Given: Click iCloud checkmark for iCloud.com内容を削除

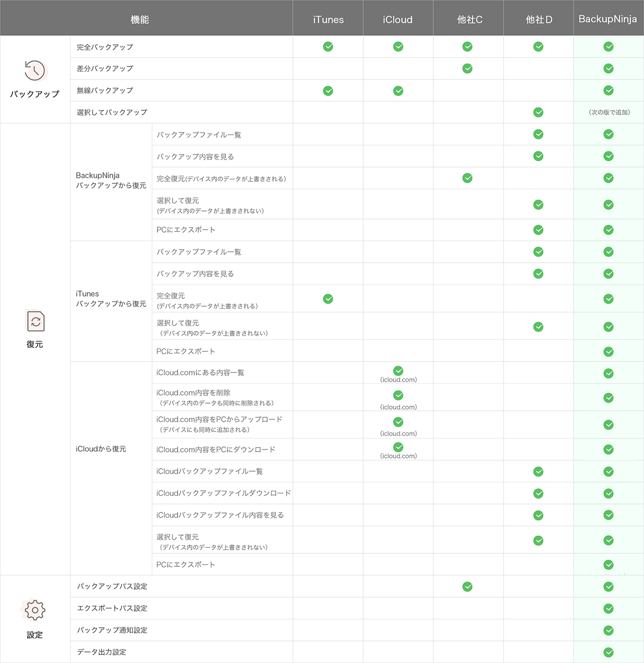Looking at the screenshot, I should (398, 395).
